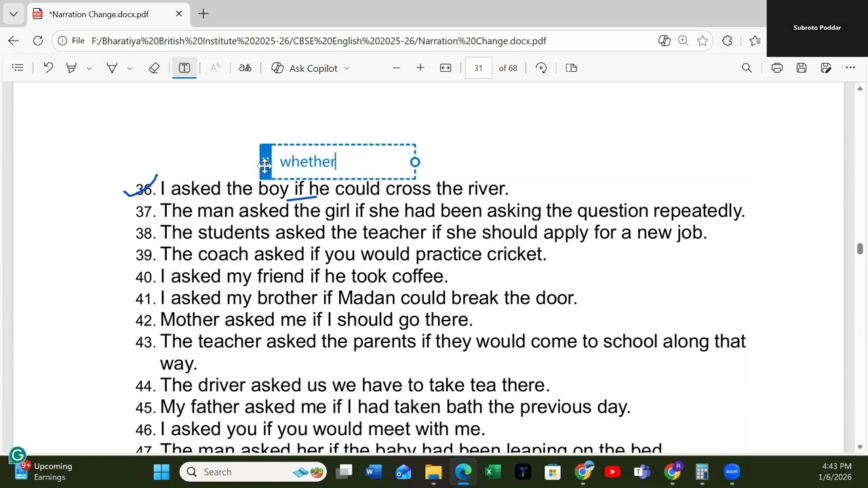868x488 pixels.
Task: Open File Explorer from the taskbar
Action: (x=433, y=472)
